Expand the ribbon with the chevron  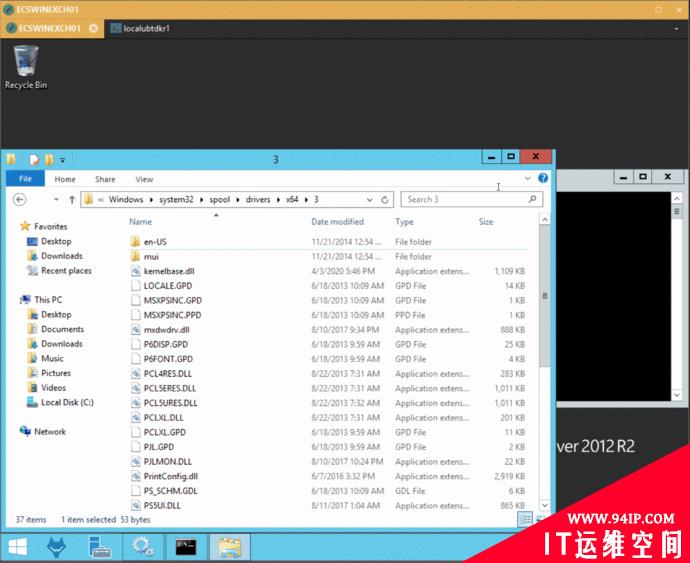528,178
